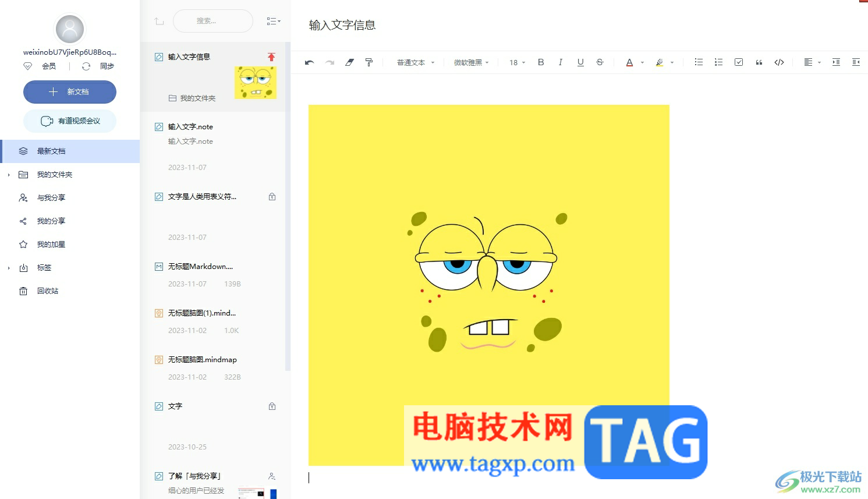This screenshot has width=868, height=499.
Task: Click the 同步 sync button
Action: coord(107,66)
